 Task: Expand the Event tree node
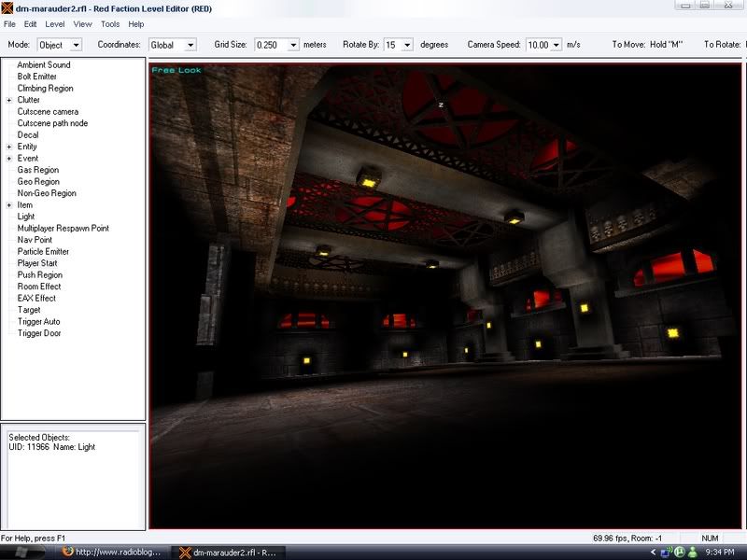coord(9,159)
